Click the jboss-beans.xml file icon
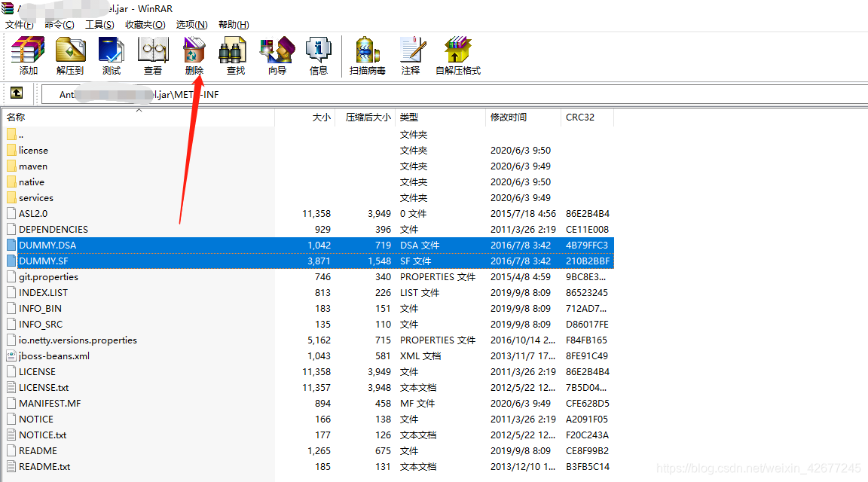The height and width of the screenshot is (482, 868). (11, 355)
